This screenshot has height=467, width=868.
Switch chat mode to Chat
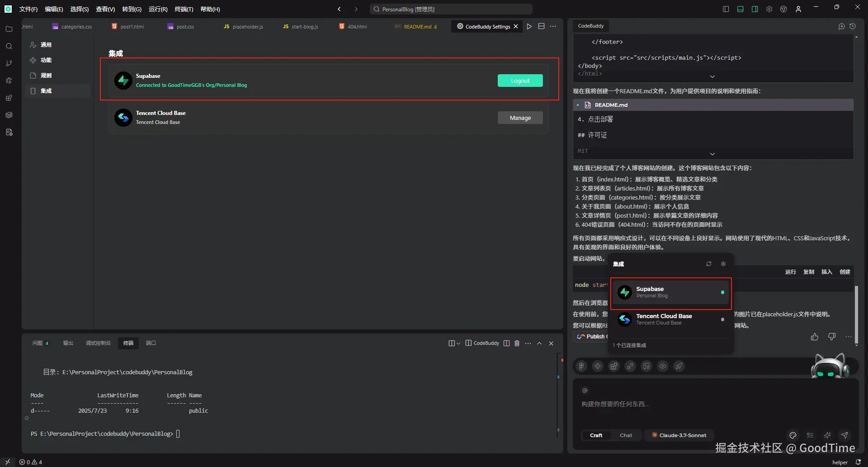pyautogui.click(x=626, y=435)
